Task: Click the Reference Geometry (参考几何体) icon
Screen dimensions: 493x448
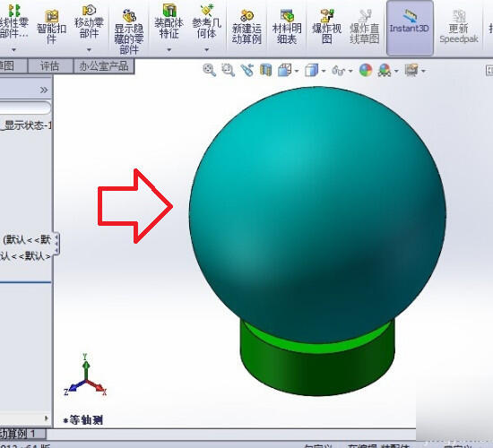Action: pos(206,22)
